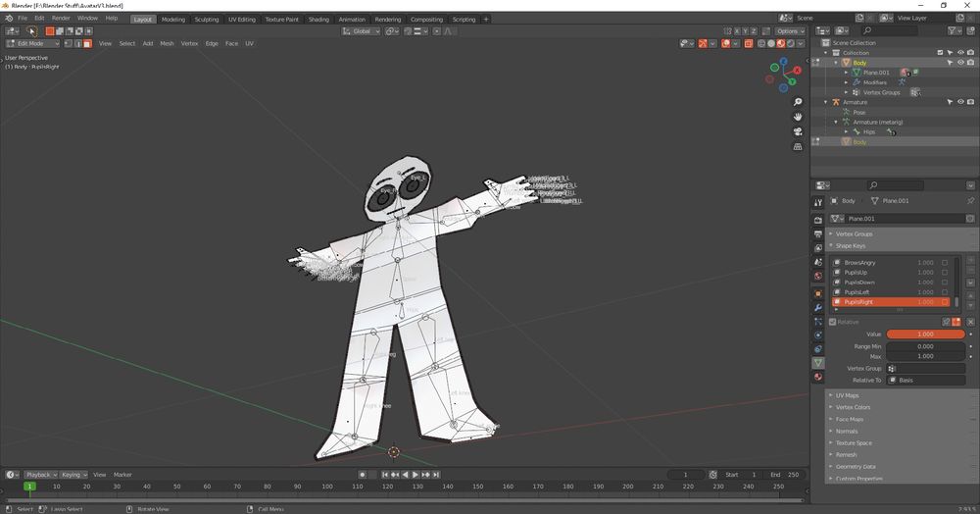Viewport: 980px width, 514px height.
Task: Open the Output properties tab
Action: click(x=818, y=233)
